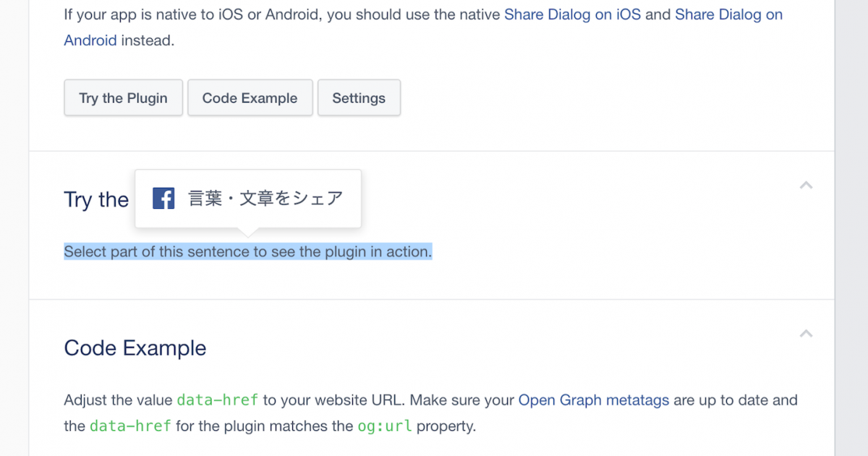This screenshot has width=868, height=456.
Task: Click the word 'property.' after og:url
Action: click(x=446, y=426)
